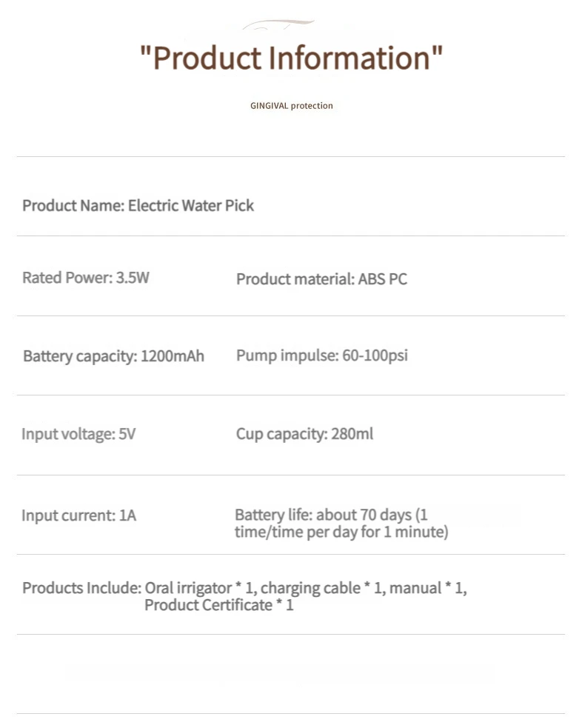Click the Input current: 1A text
This screenshot has width=585, height=728.
pyautogui.click(x=78, y=515)
